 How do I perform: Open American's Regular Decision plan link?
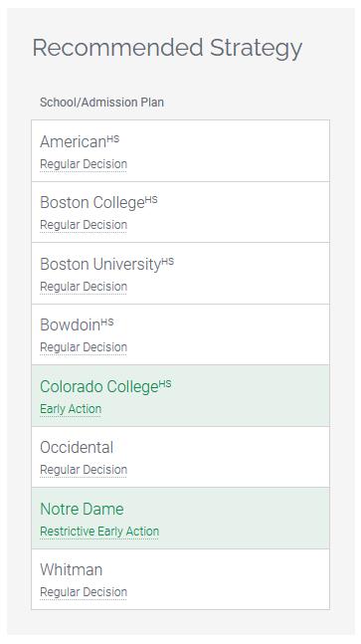coord(84,164)
